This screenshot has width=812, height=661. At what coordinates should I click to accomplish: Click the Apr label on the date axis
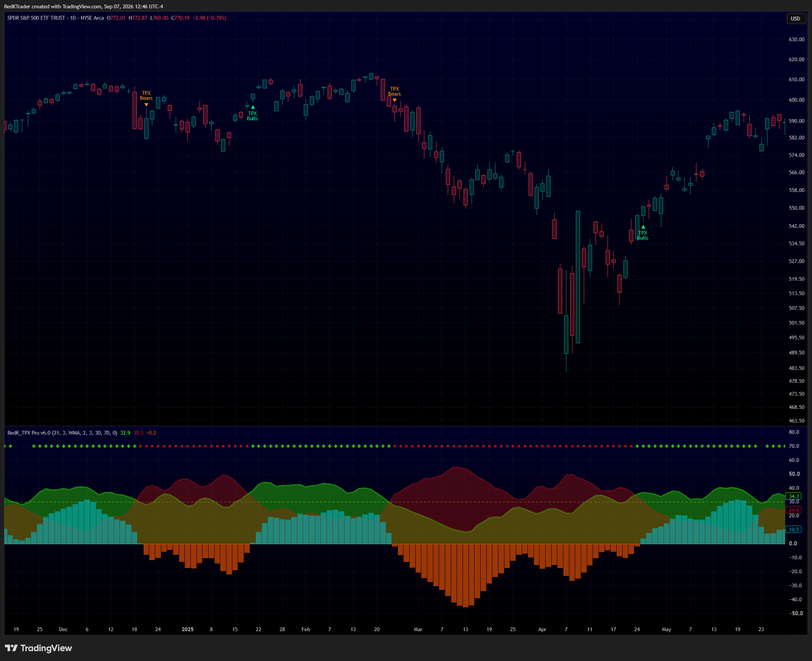pos(542,629)
